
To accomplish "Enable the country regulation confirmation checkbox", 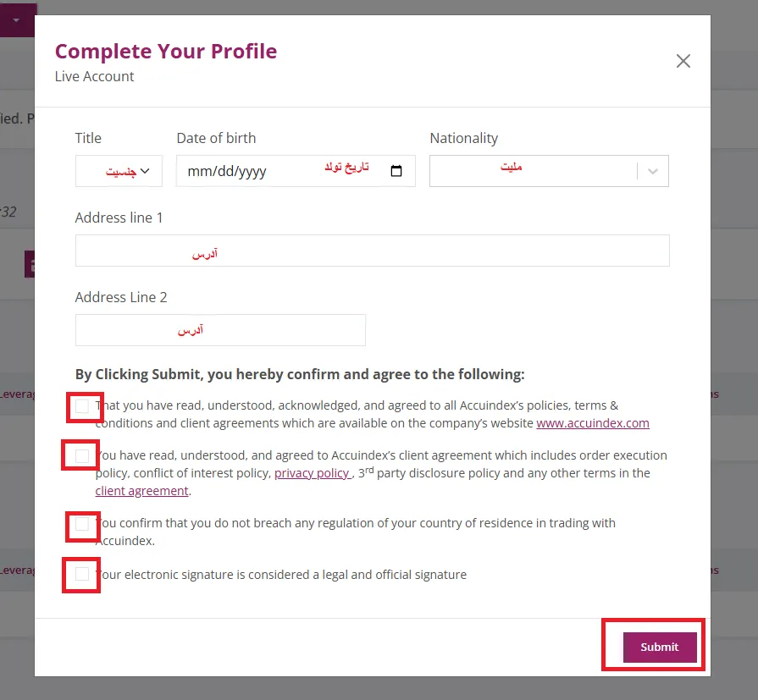I will click(x=82, y=524).
